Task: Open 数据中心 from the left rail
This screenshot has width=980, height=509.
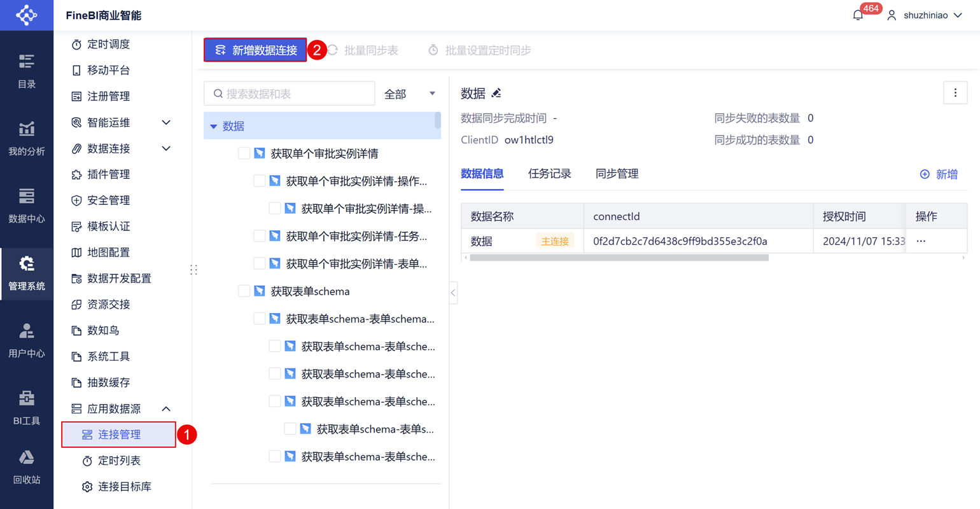Action: pyautogui.click(x=27, y=206)
